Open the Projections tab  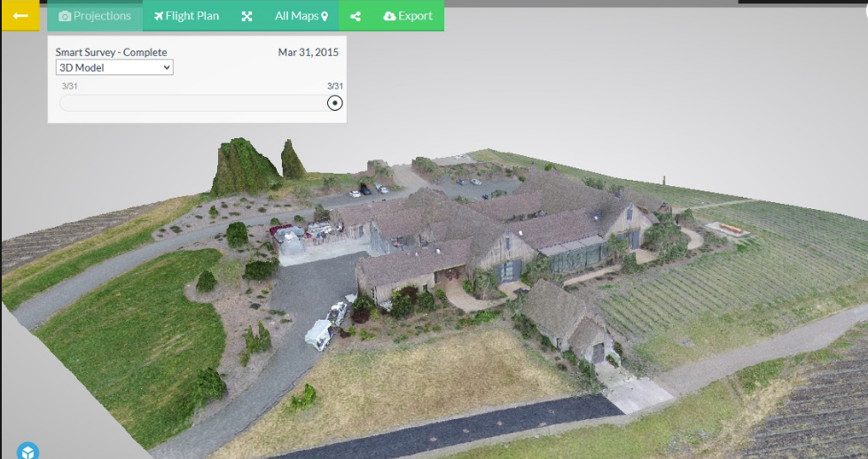(95, 16)
